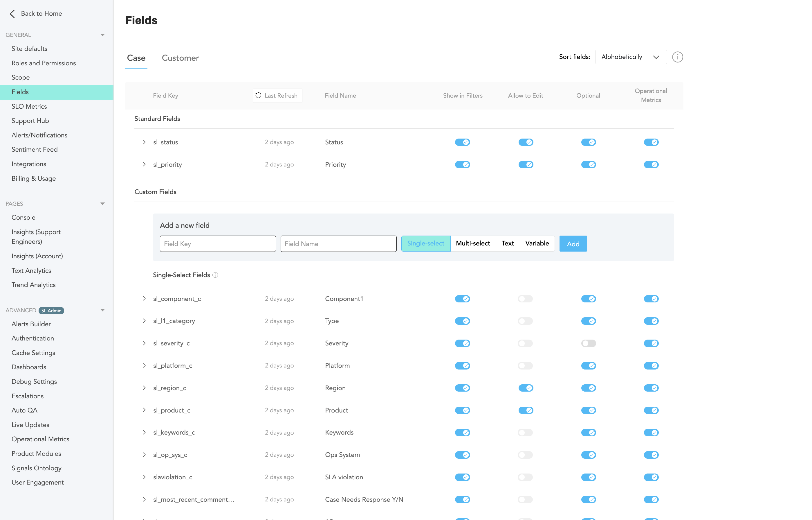This screenshot has width=812, height=520.
Task: Expand the sl_severity_c row chevron
Action: [144, 343]
